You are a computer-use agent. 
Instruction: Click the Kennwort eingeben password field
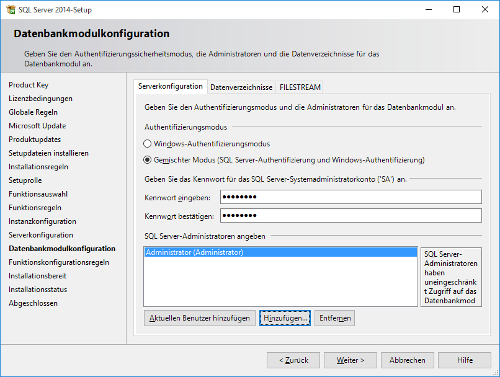click(351, 197)
